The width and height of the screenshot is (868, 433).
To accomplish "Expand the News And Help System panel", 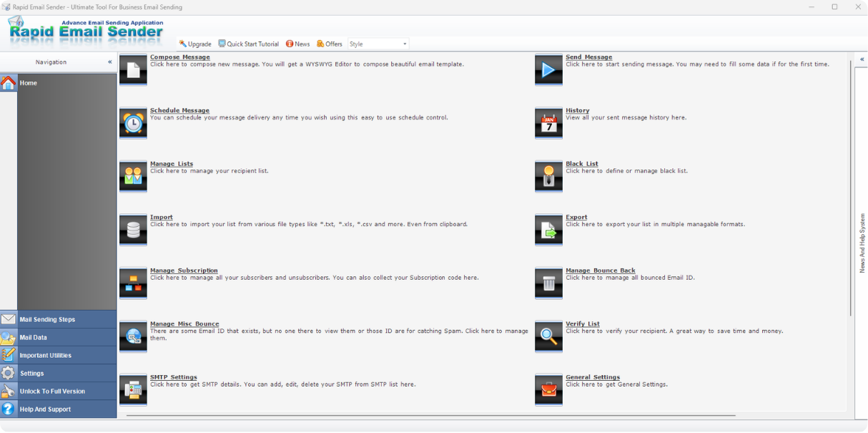I will point(862,59).
